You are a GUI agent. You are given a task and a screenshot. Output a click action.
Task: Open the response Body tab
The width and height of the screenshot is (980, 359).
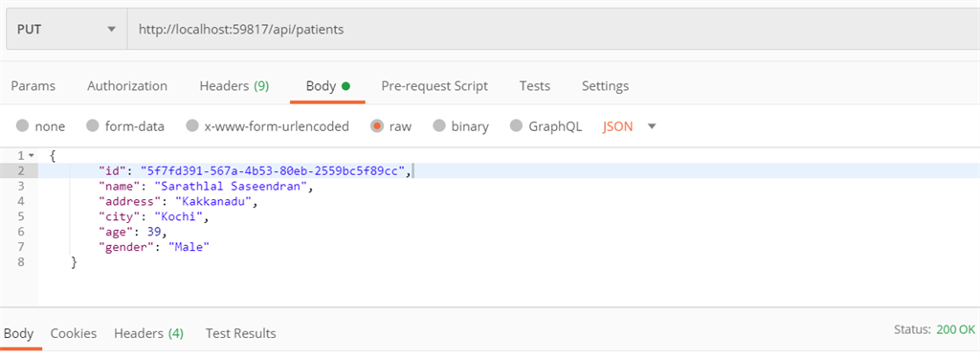pyautogui.click(x=19, y=333)
